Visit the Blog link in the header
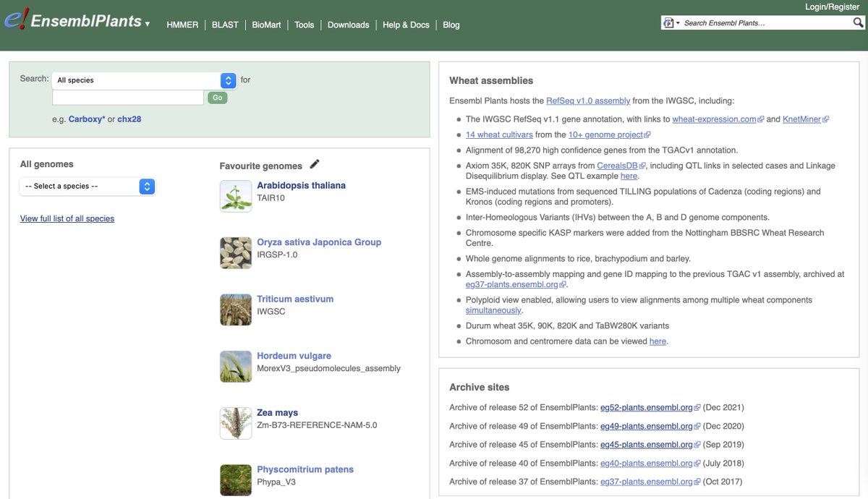 (451, 25)
